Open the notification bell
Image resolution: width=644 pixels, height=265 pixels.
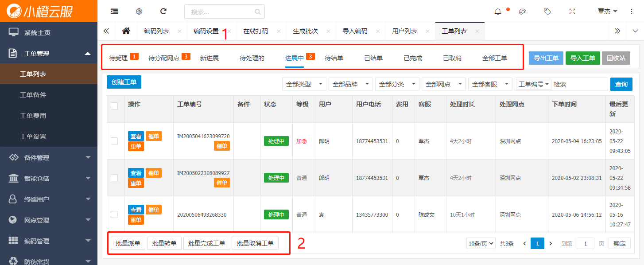click(498, 12)
